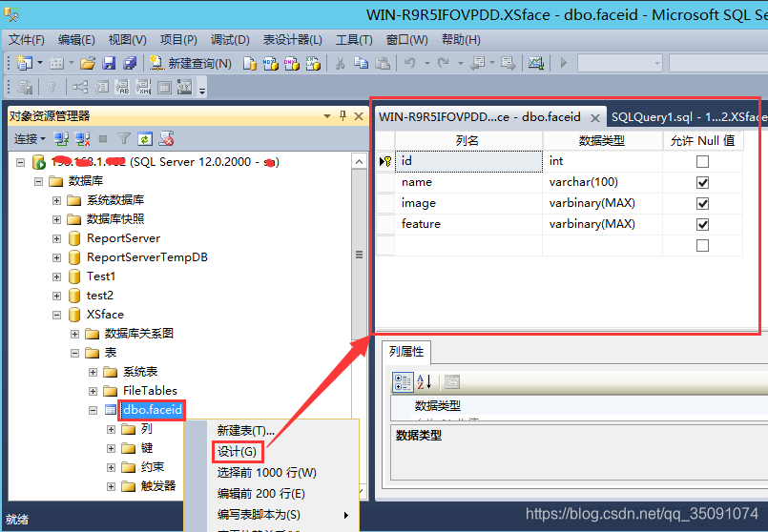Switch to the SQLQuery1.sql tab
768x532 pixels.
pos(687,117)
